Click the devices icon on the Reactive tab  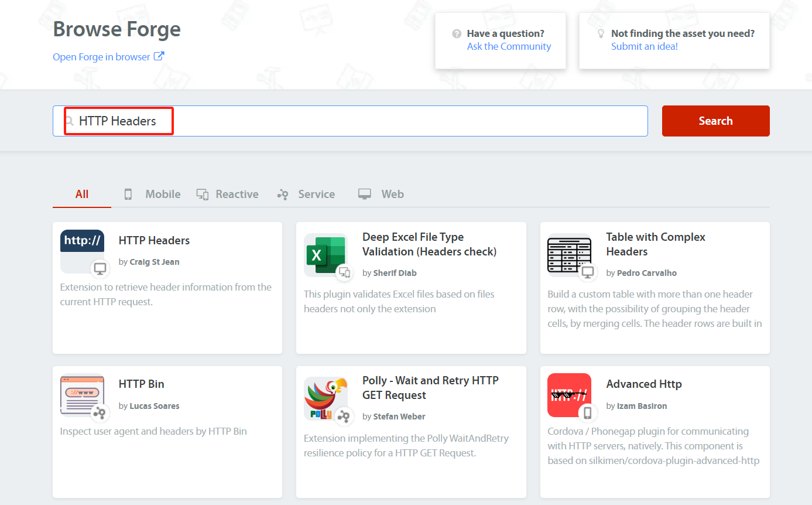(x=203, y=195)
